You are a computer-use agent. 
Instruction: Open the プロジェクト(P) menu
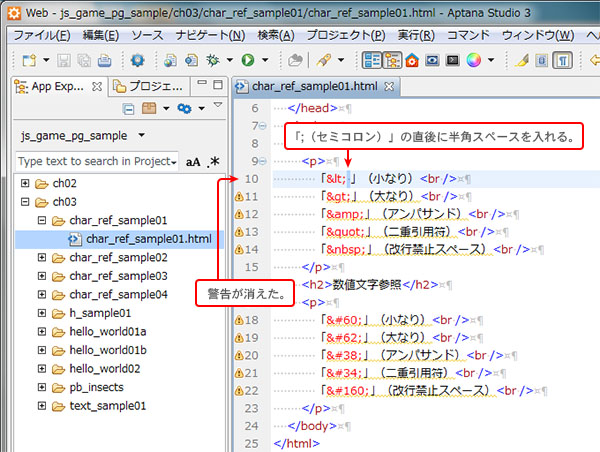coord(346,36)
